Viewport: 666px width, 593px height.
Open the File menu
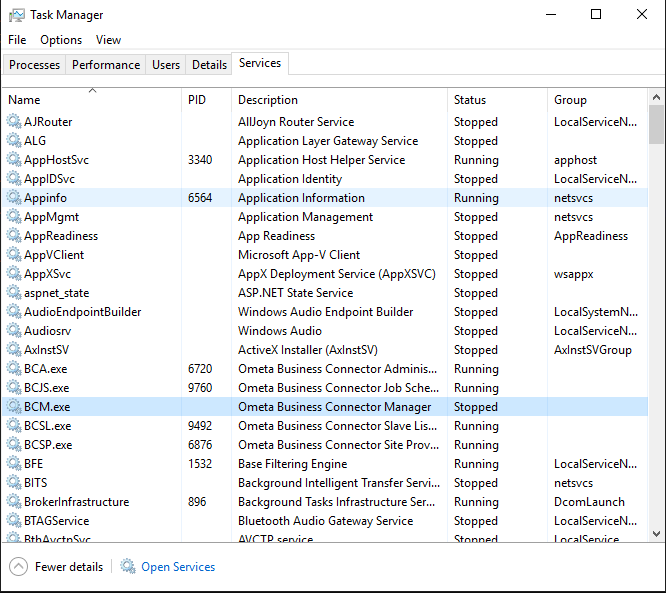pos(17,40)
